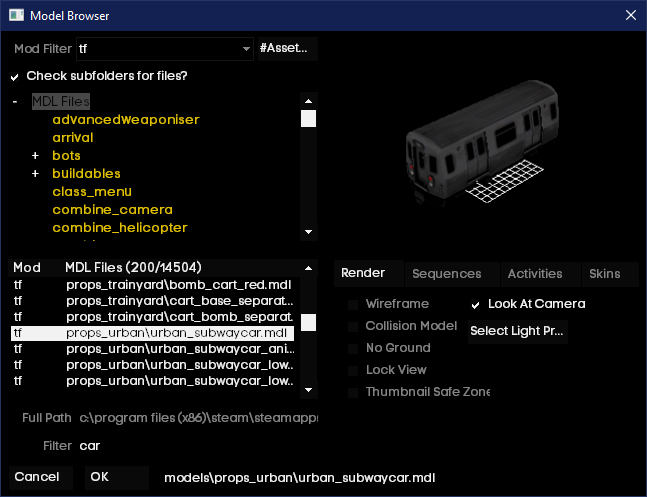Viewport: 647px width, 497px height.
Task: Select the MDL Files tree node
Action: coord(61,101)
